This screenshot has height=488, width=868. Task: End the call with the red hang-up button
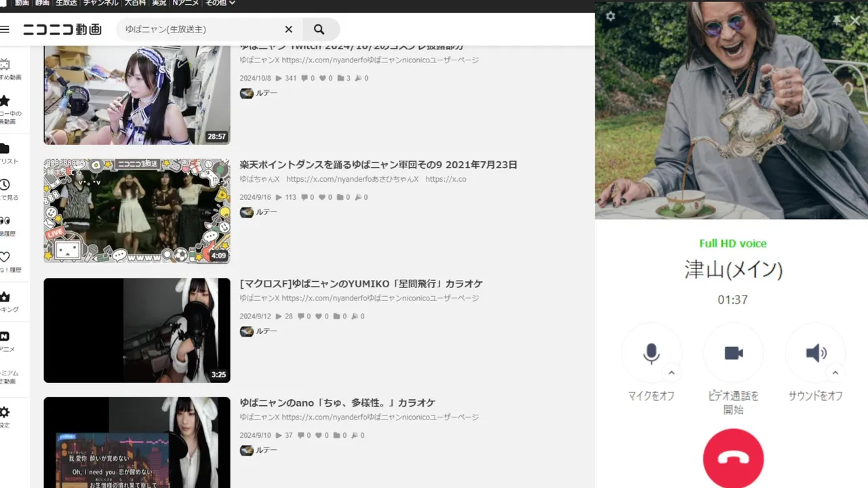point(733,459)
